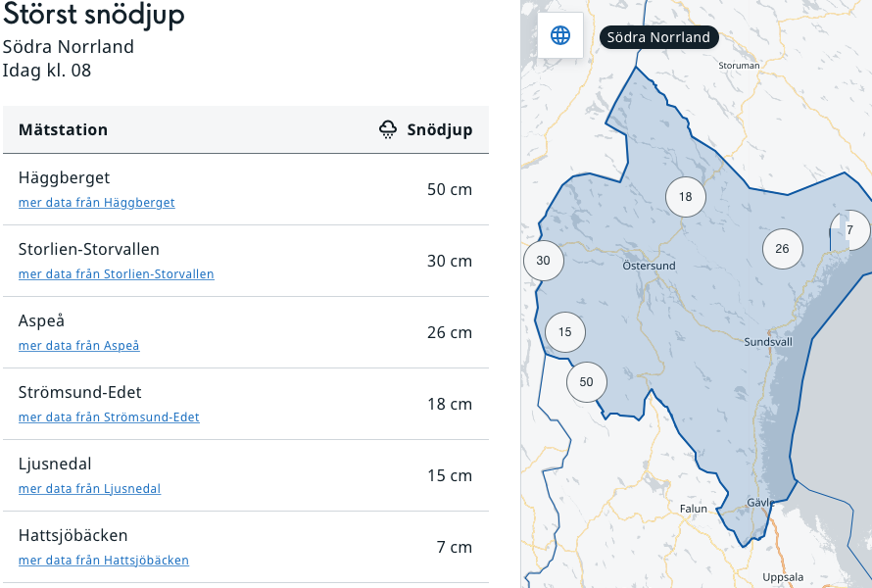
Task: Select the 26 cm map marker
Action: coord(782,249)
